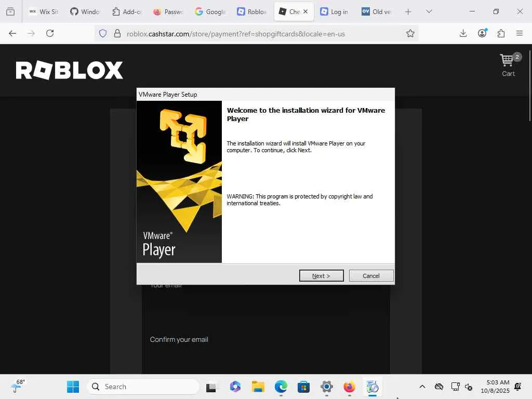Viewport: 532px width, 399px height.
Task: Show hidden system tray icons
Action: coord(422,387)
